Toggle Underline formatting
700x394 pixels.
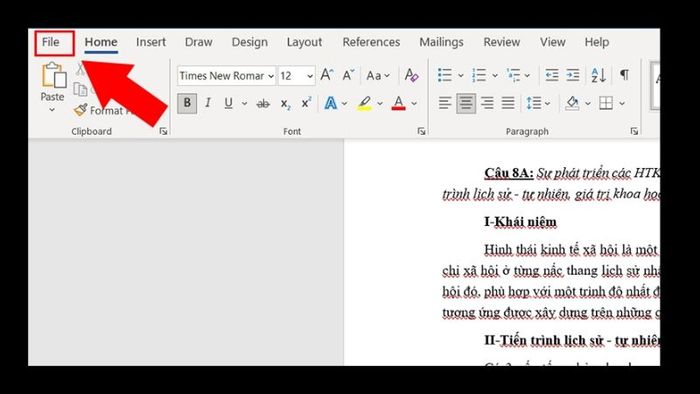[x=229, y=104]
